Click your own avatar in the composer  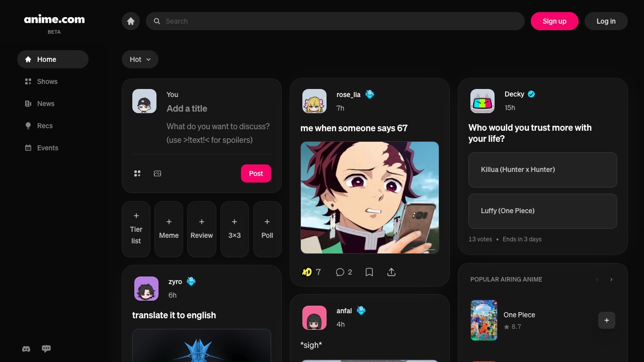(144, 101)
